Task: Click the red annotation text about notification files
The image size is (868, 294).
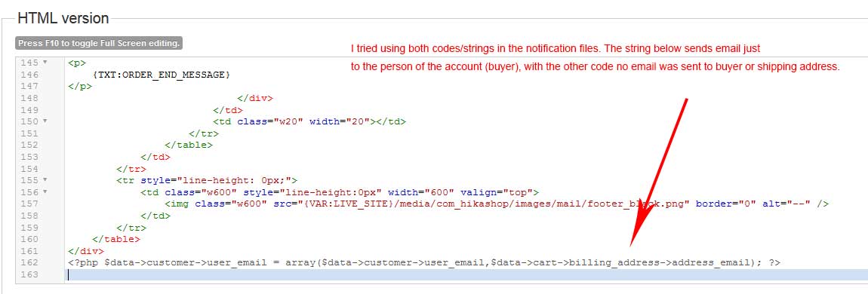Action: coord(595,57)
